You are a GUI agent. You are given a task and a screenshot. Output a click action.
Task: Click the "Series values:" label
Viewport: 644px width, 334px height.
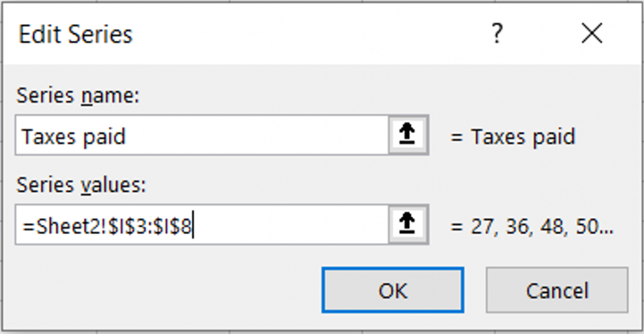click(81, 185)
